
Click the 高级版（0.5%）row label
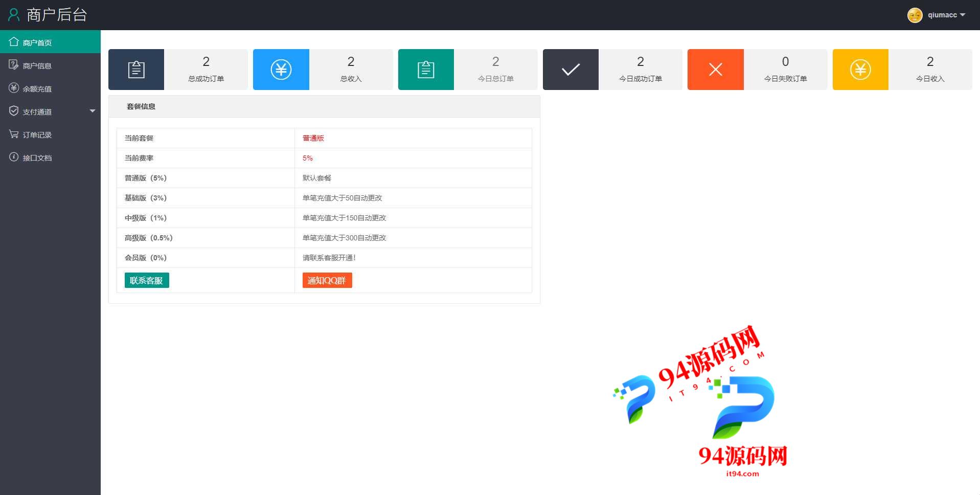(x=149, y=238)
